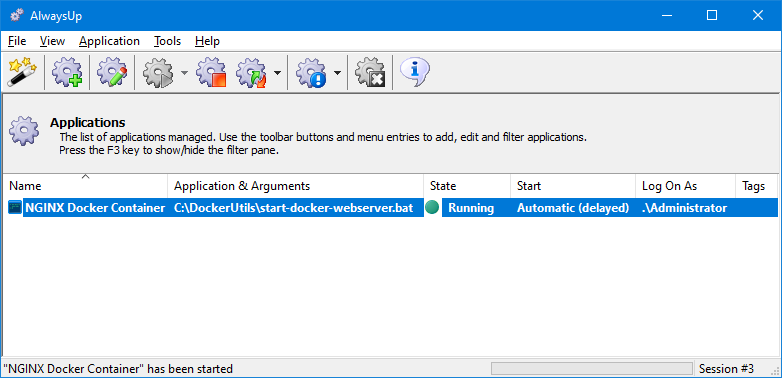Expand the Restart application dropdown arrow
The height and width of the screenshot is (378, 782).
point(277,73)
